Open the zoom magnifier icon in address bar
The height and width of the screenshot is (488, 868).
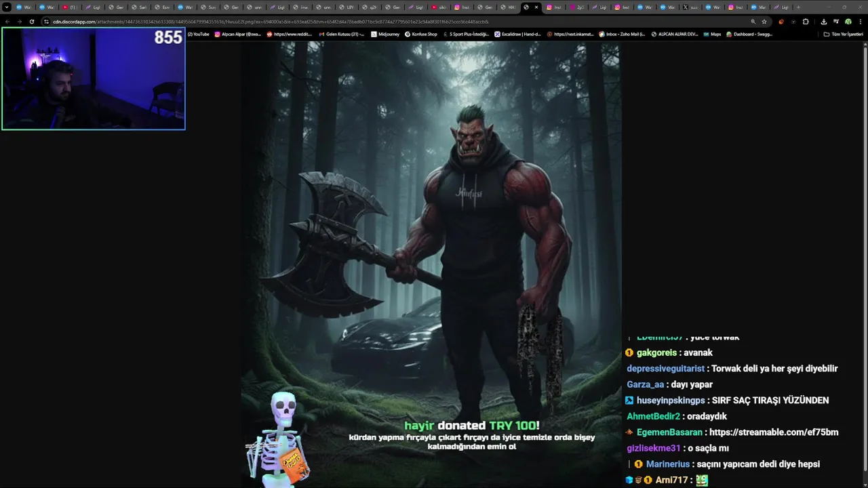click(x=753, y=22)
